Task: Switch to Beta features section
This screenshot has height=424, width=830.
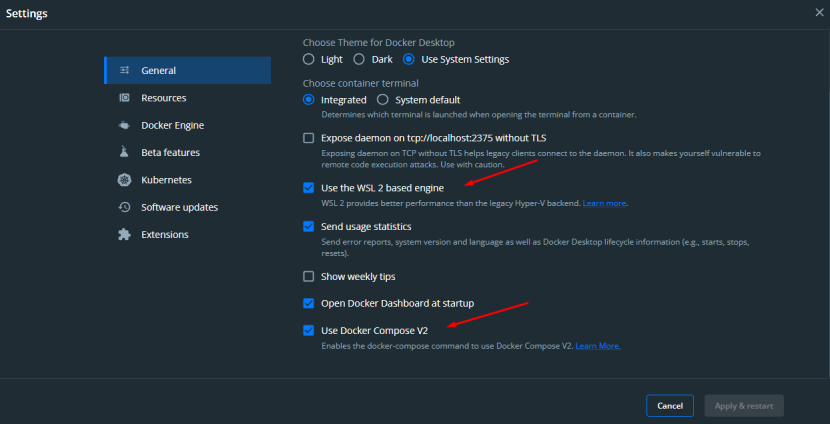Action: click(x=187, y=152)
